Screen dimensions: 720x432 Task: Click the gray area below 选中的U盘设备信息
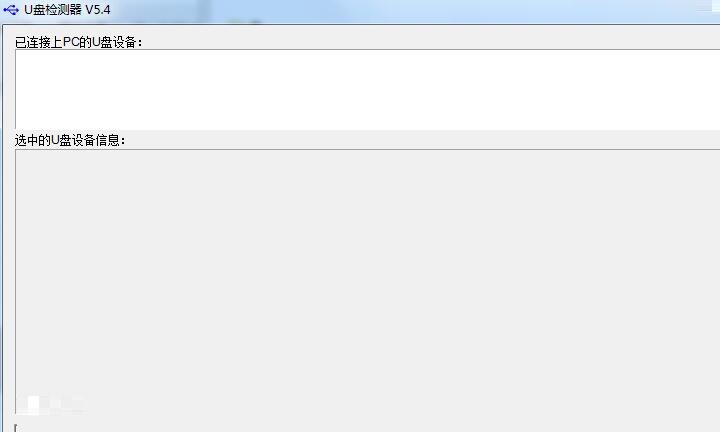pyautogui.click(x=367, y=281)
